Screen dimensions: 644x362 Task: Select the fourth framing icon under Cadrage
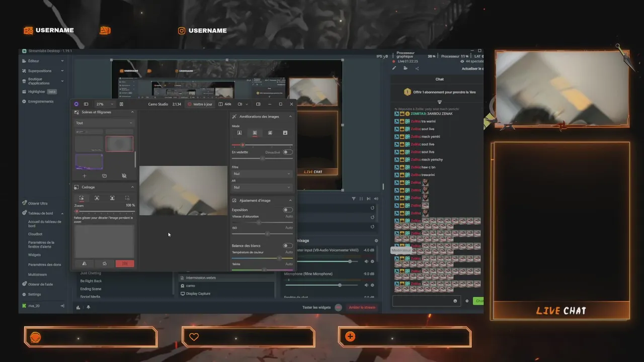pos(127,198)
